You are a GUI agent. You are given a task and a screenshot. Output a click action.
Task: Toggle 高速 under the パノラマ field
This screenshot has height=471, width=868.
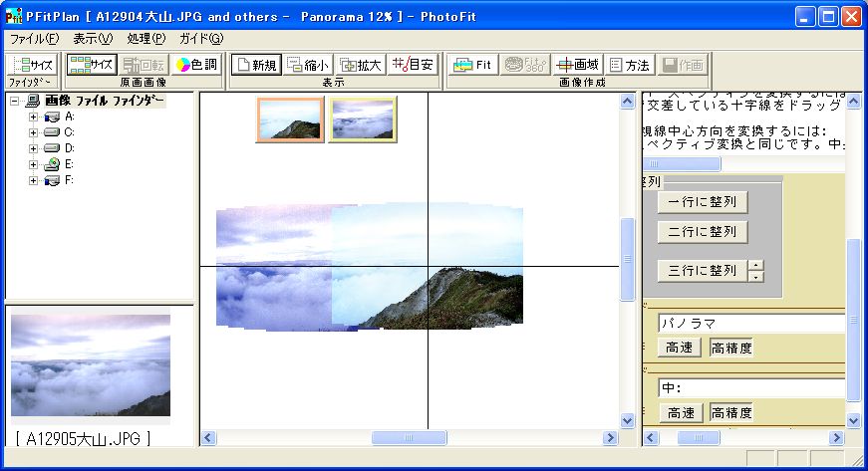[679, 348]
